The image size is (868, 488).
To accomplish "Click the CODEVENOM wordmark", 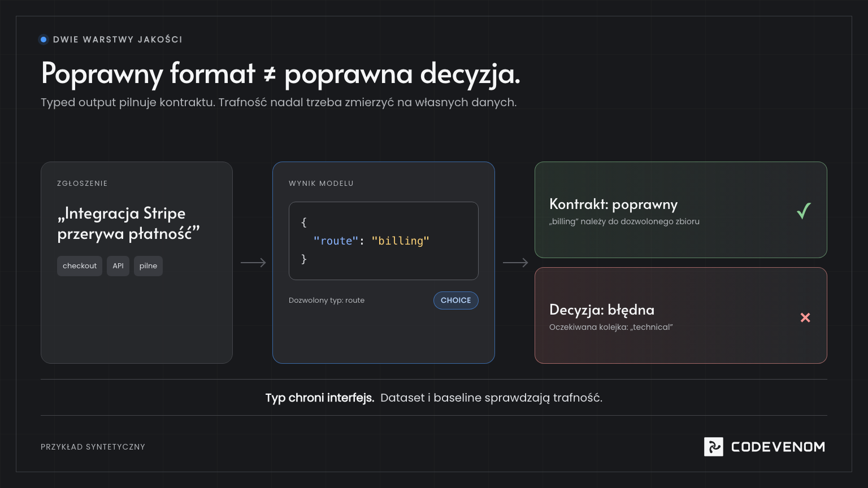I will pos(778,447).
